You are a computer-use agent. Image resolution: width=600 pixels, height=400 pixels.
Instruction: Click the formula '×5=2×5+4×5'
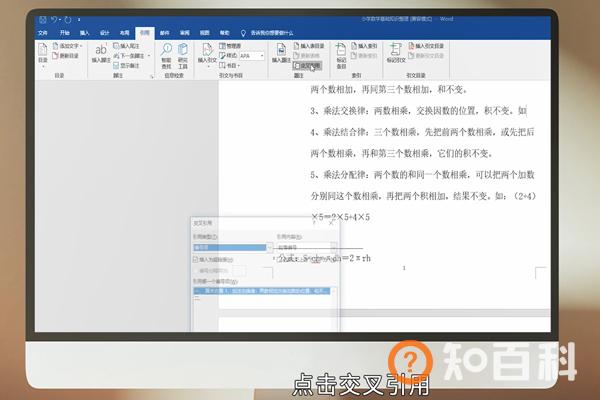340,217
